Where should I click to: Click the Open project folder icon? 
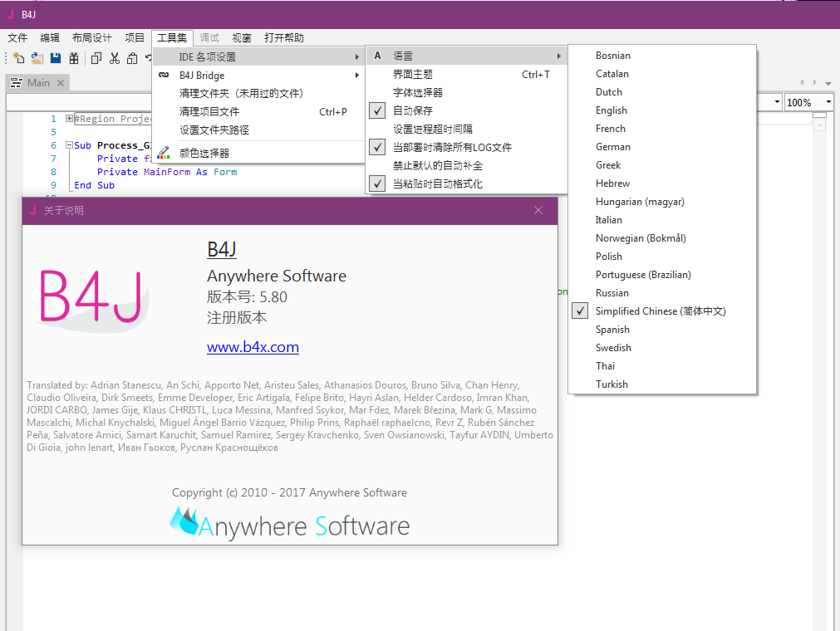tap(37, 58)
